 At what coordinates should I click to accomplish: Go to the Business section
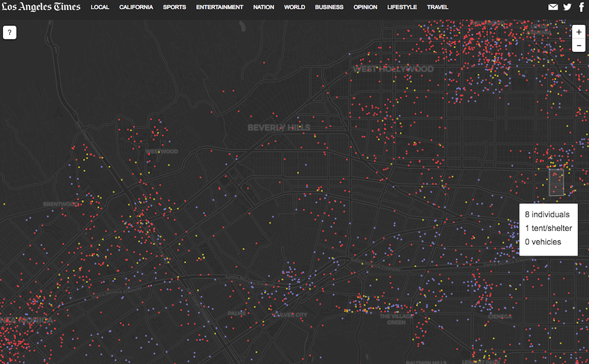click(329, 7)
